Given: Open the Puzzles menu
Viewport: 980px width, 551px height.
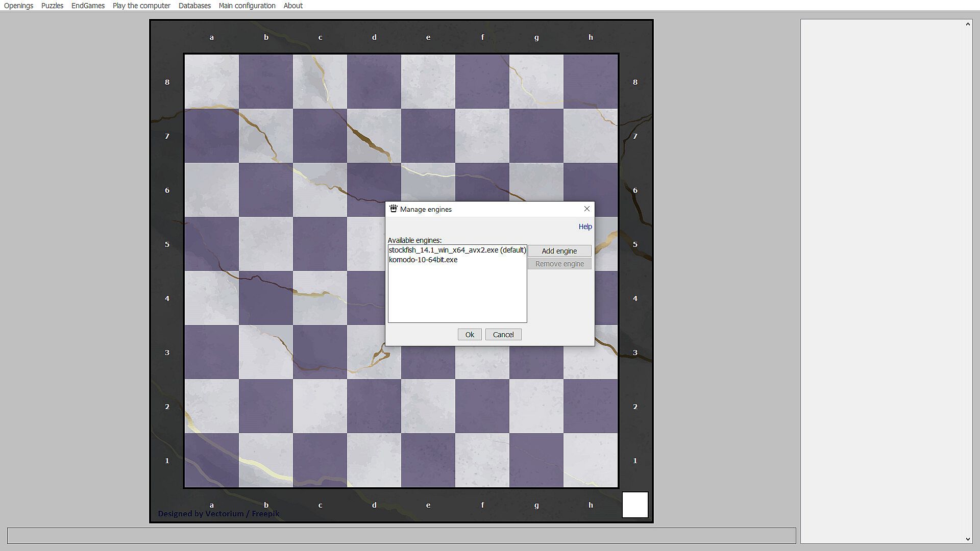Looking at the screenshot, I should click(53, 6).
